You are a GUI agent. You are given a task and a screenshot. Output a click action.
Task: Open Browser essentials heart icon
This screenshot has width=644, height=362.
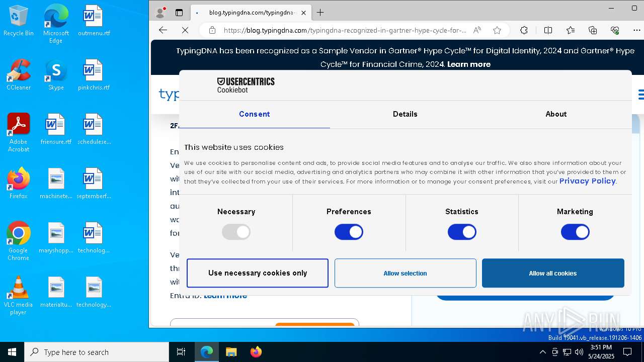pyautogui.click(x=615, y=30)
